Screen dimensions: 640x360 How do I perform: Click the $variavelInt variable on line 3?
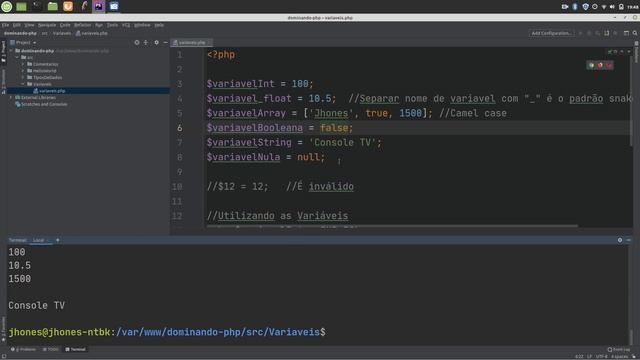(x=240, y=84)
